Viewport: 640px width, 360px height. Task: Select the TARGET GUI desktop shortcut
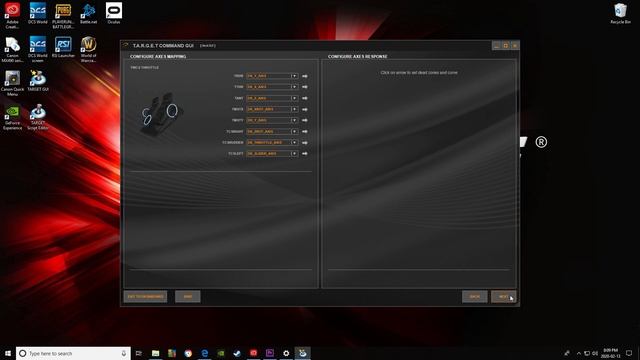(38, 81)
